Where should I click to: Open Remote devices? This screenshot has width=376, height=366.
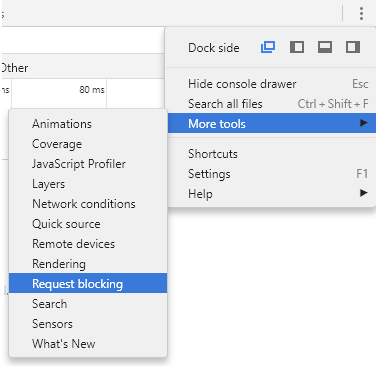(x=88, y=244)
